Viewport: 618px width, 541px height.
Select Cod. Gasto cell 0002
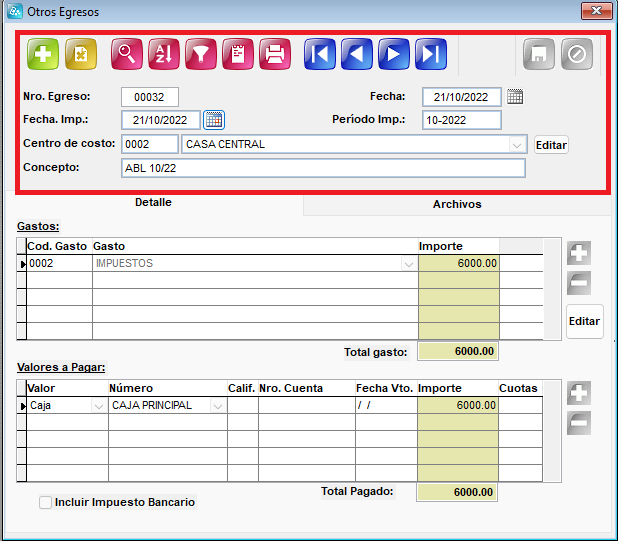pos(59,263)
